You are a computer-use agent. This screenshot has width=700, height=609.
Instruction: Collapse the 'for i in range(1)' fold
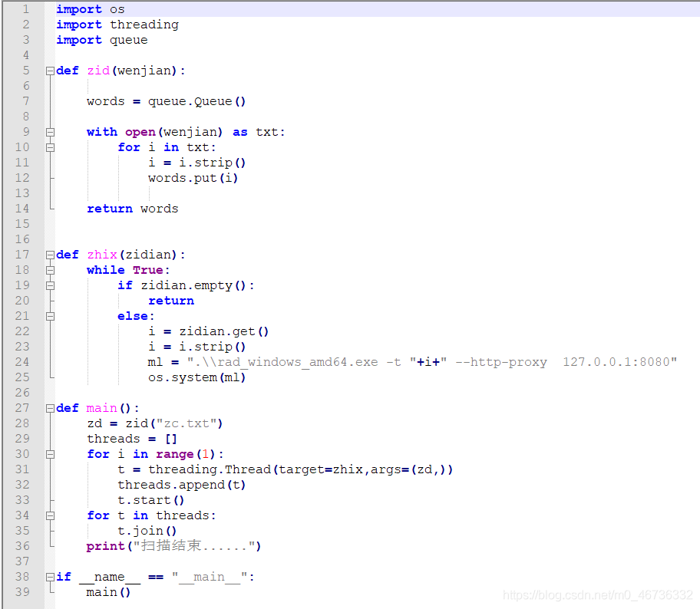pyautogui.click(x=50, y=455)
